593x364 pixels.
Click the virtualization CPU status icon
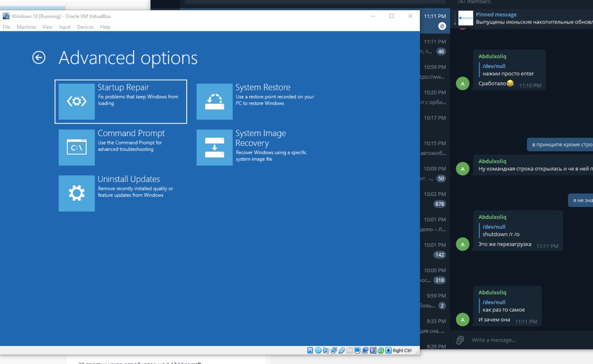tap(373, 350)
